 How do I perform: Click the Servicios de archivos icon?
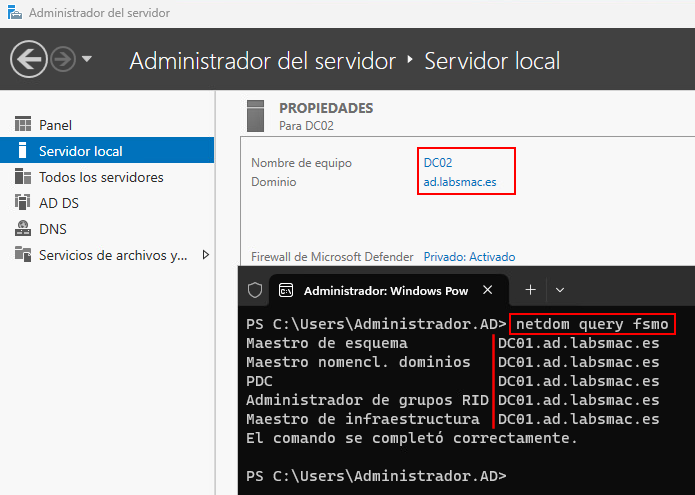point(23,255)
